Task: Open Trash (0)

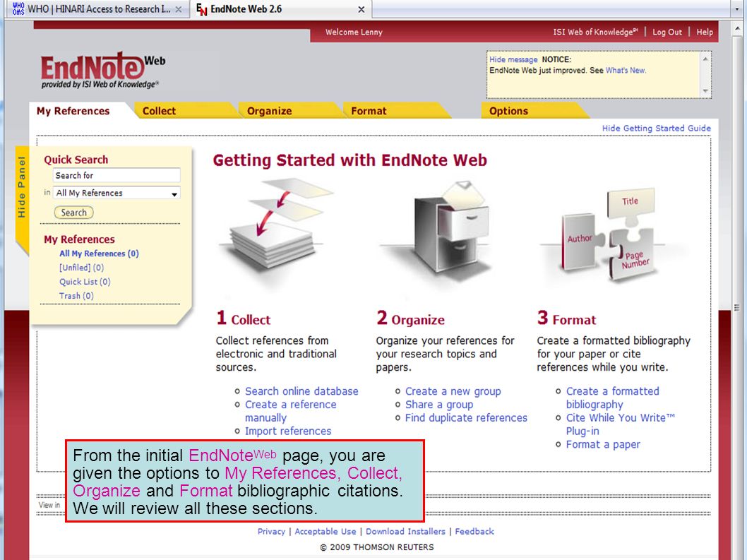Action: tap(76, 296)
